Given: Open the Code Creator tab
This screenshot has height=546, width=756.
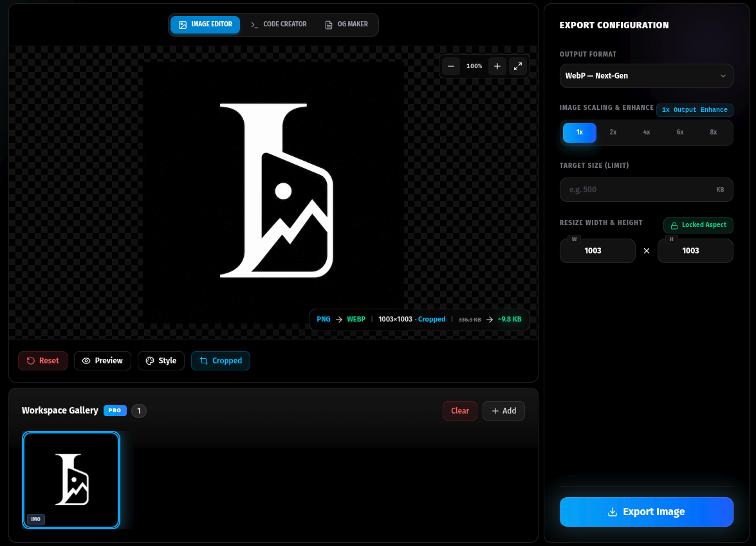Looking at the screenshot, I should tap(279, 24).
